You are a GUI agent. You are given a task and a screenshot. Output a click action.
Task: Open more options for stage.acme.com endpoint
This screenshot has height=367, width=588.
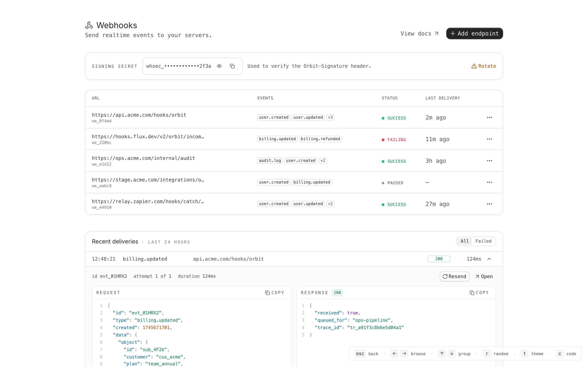point(489,182)
